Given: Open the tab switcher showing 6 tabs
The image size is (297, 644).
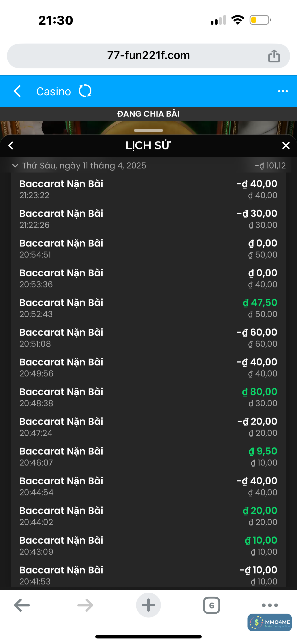Looking at the screenshot, I should coord(212,605).
